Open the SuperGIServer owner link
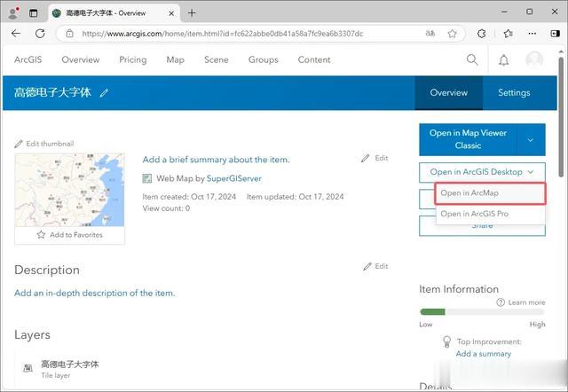The width and height of the screenshot is (568, 392). click(233, 178)
